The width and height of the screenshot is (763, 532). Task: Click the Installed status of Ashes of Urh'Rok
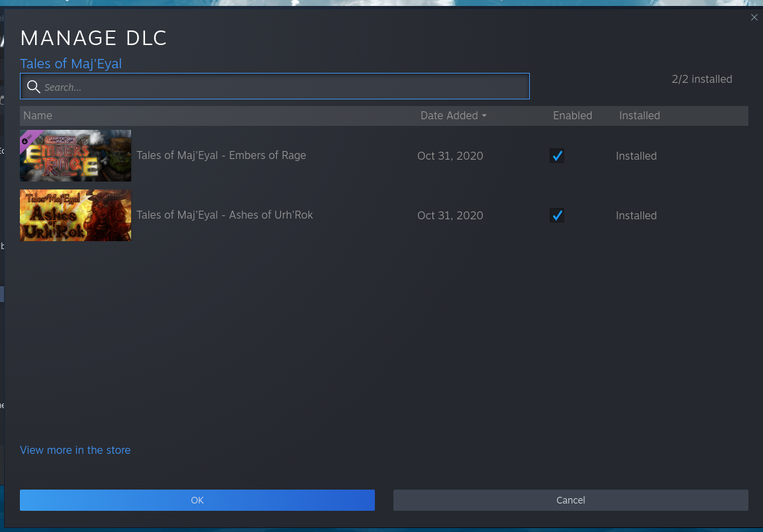tap(636, 215)
